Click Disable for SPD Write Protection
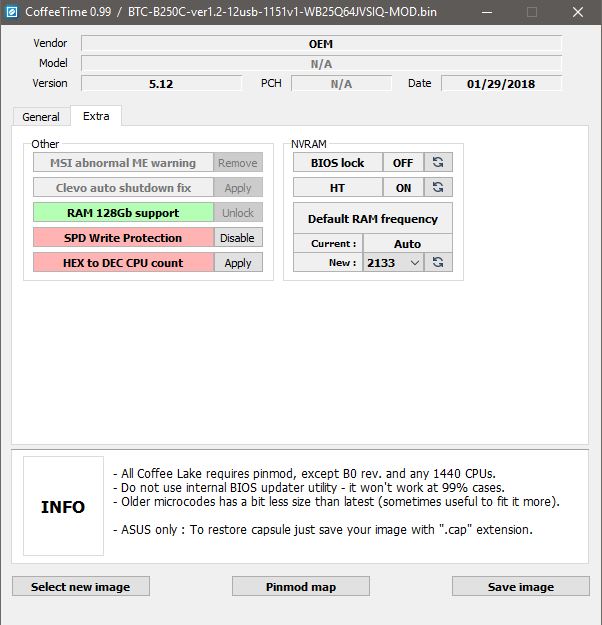The height and width of the screenshot is (625, 602). [238, 238]
